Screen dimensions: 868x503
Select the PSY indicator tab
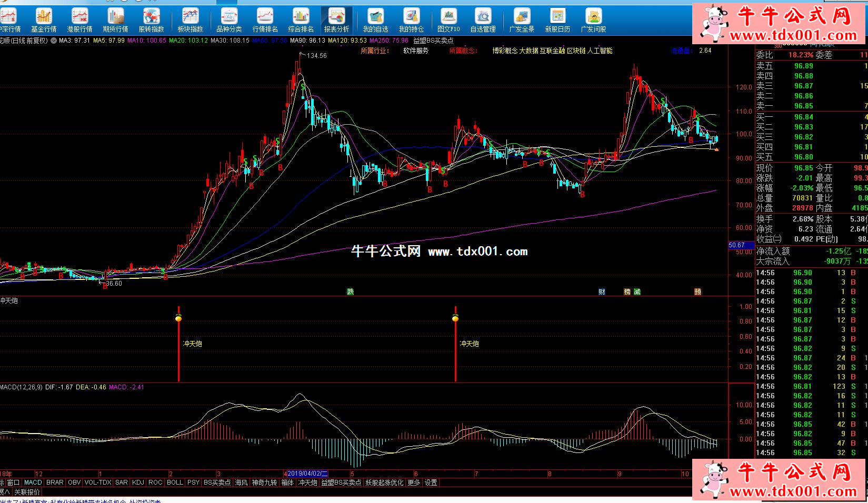193,482
